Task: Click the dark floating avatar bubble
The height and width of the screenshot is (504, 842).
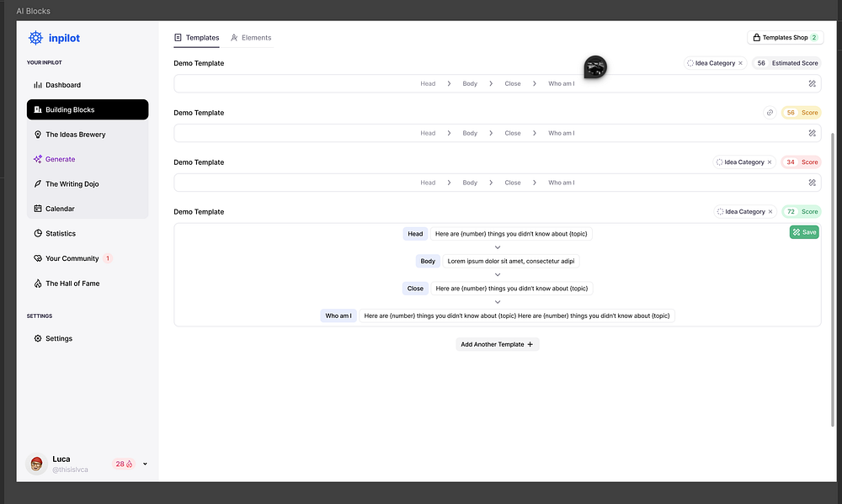Action: [595, 67]
